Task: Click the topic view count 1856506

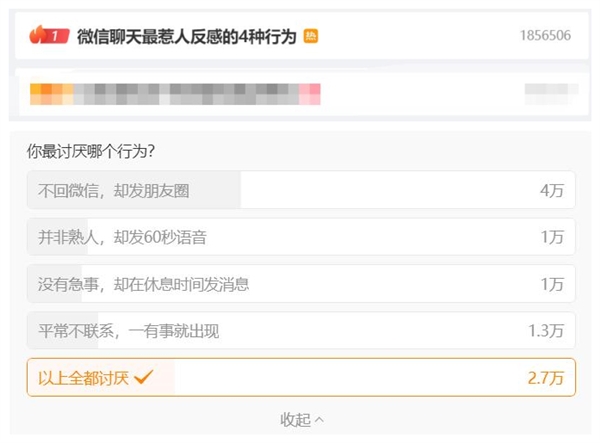Action: [545, 36]
